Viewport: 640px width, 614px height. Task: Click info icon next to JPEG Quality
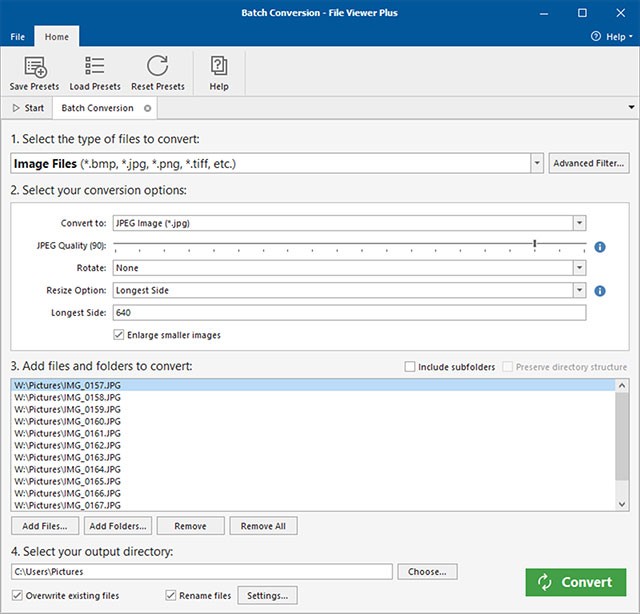click(600, 246)
